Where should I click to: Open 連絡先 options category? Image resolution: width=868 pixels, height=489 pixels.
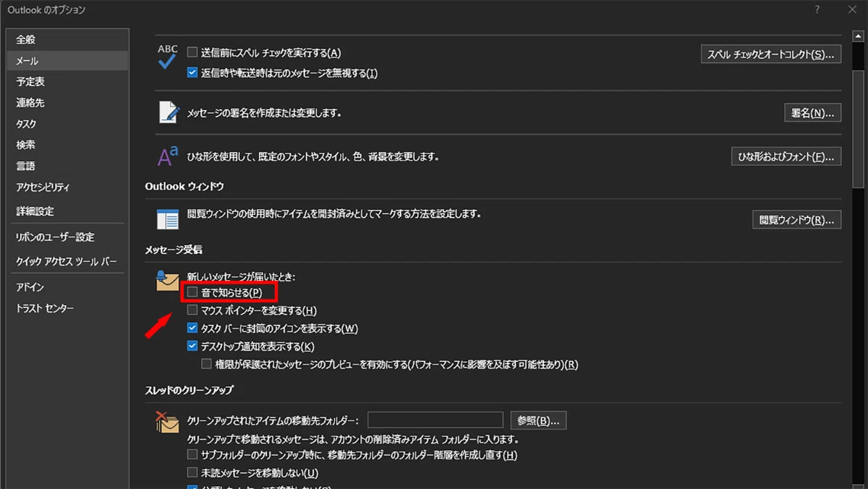67,103
